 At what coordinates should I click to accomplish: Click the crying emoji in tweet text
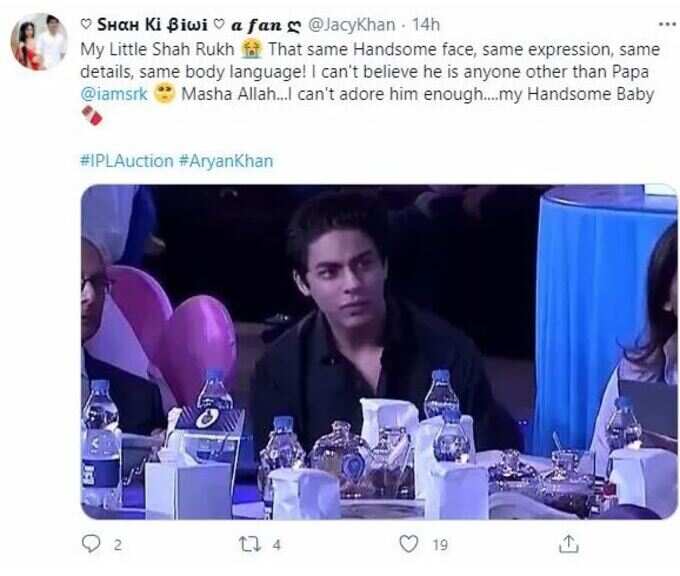[252, 49]
